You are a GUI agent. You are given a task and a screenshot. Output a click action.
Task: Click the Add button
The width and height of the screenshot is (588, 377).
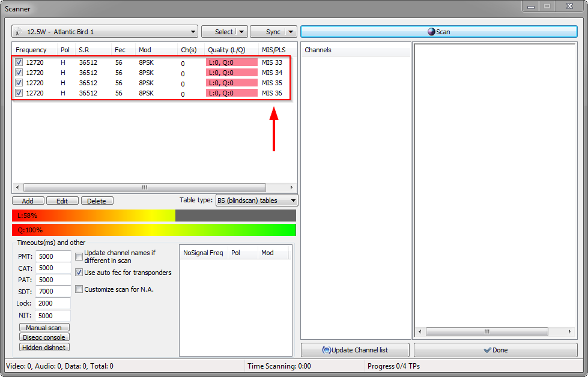click(x=28, y=201)
